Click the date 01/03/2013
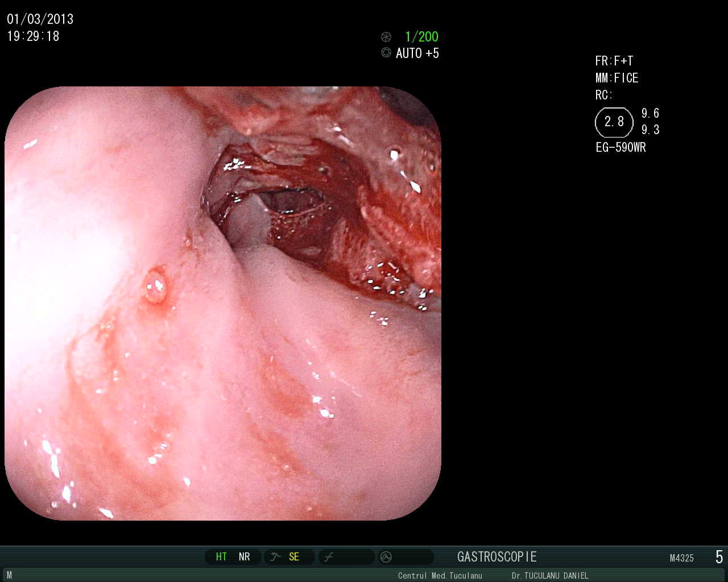 tap(40, 19)
